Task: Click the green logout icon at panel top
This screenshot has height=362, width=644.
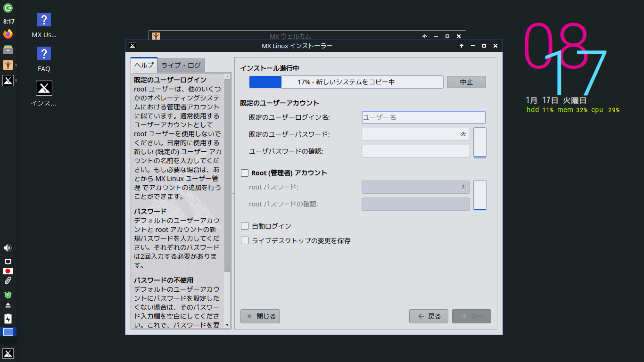Action: (8, 8)
